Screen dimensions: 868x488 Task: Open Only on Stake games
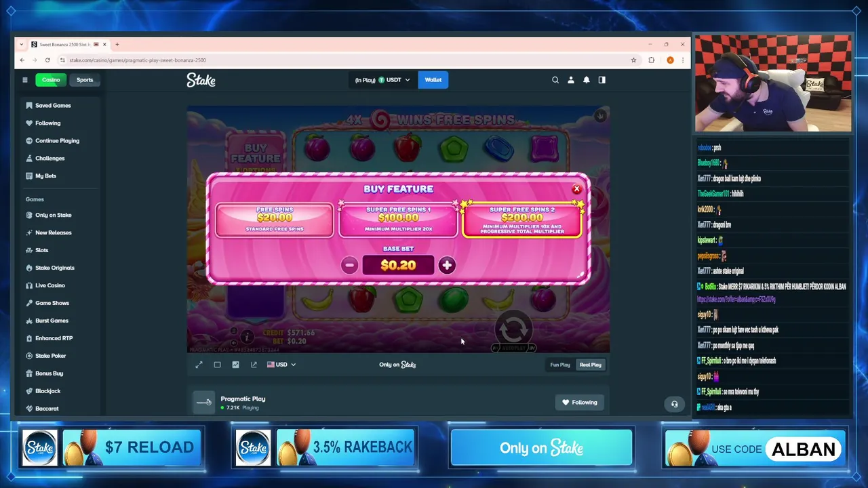[53, 215]
